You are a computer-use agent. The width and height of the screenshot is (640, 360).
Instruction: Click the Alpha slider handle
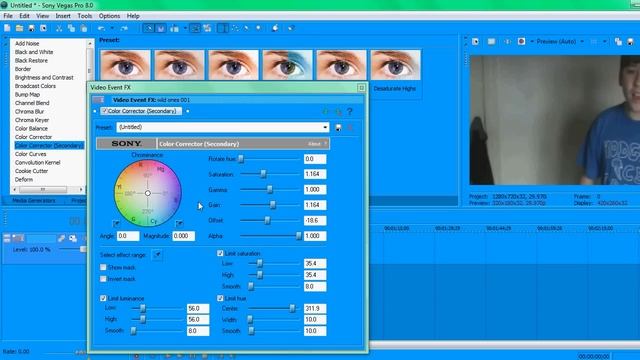pyautogui.click(x=299, y=236)
